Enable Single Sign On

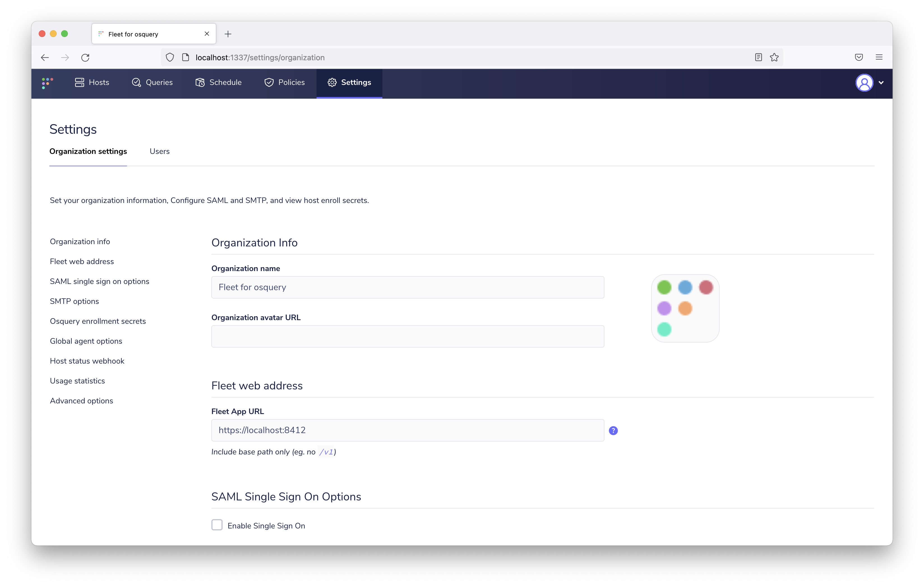(x=217, y=525)
